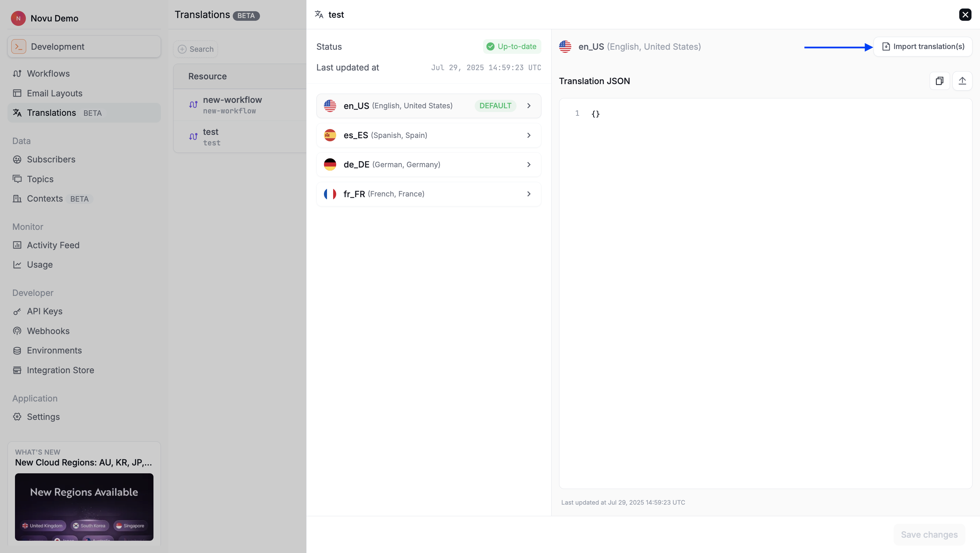The width and height of the screenshot is (980, 553).
Task: Click Import translation(s) button
Action: tap(922, 46)
